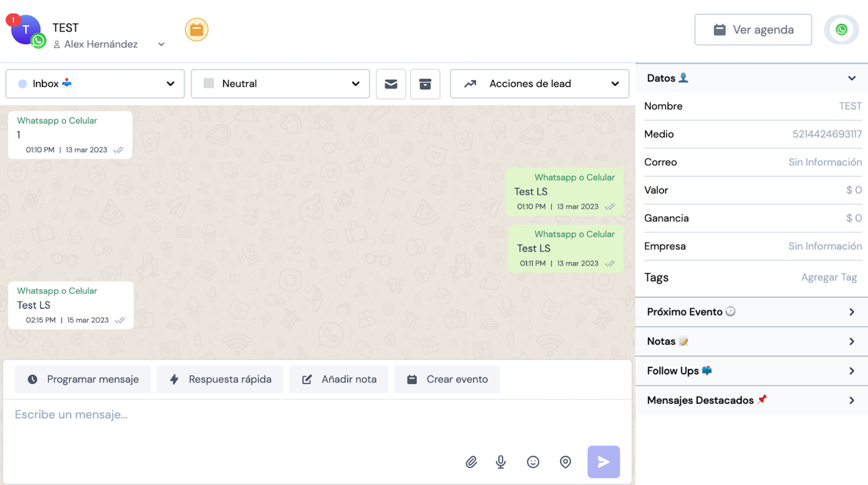Expand agent selector next to Alex Hernández
The image size is (868, 485).
tap(161, 44)
